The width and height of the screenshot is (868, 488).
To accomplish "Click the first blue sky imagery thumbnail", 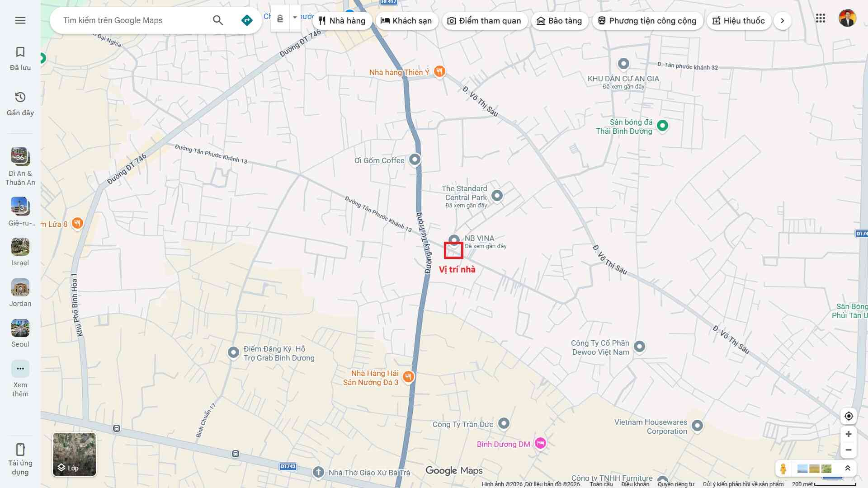I will coord(802,469).
